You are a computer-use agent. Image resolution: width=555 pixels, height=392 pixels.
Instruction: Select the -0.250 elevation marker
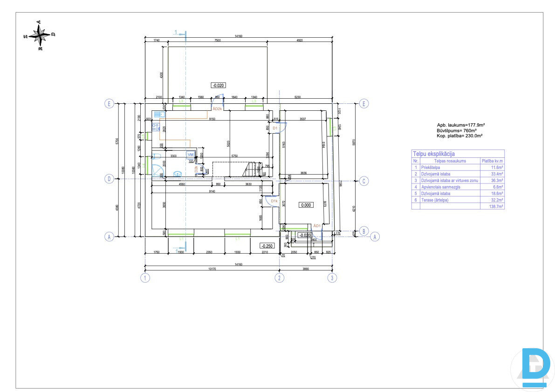click(267, 246)
